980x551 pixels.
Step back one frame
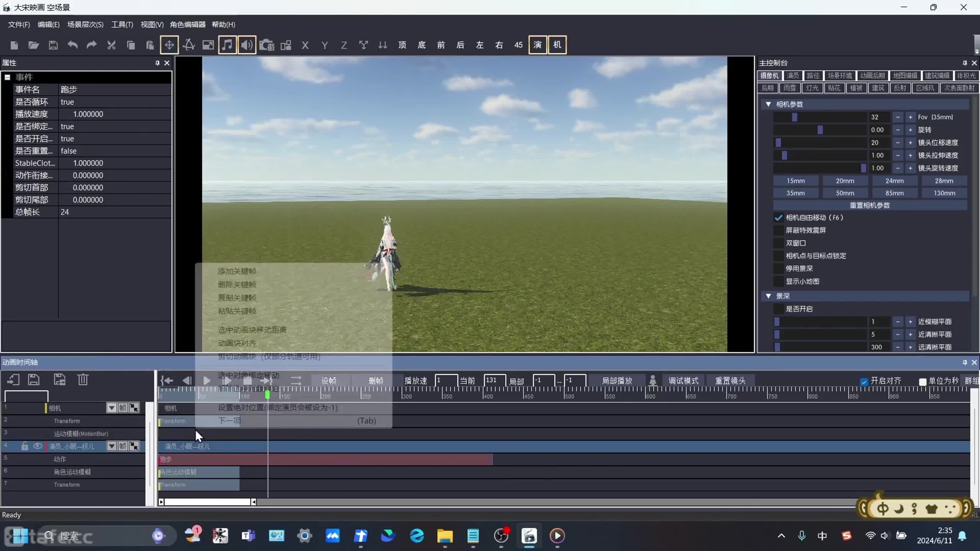(x=187, y=381)
